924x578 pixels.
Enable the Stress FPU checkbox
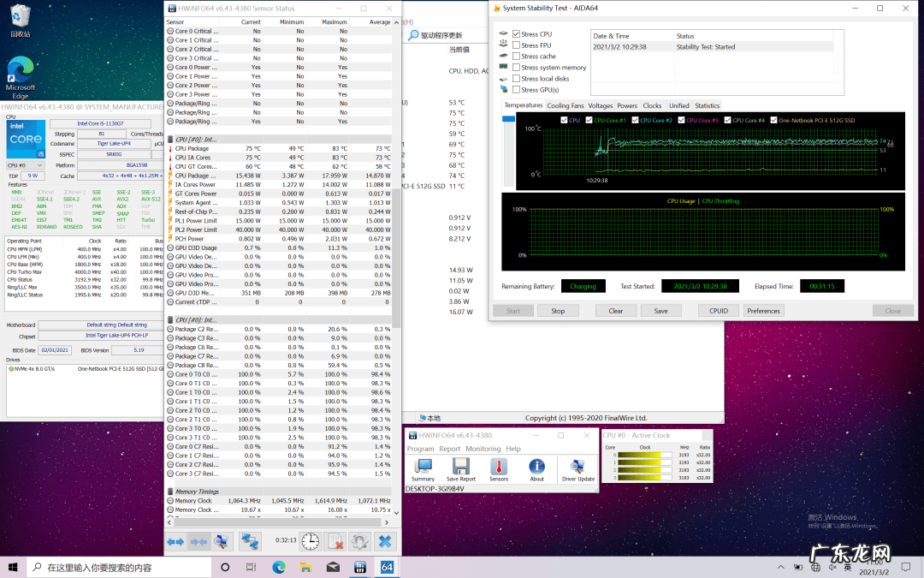click(x=516, y=45)
